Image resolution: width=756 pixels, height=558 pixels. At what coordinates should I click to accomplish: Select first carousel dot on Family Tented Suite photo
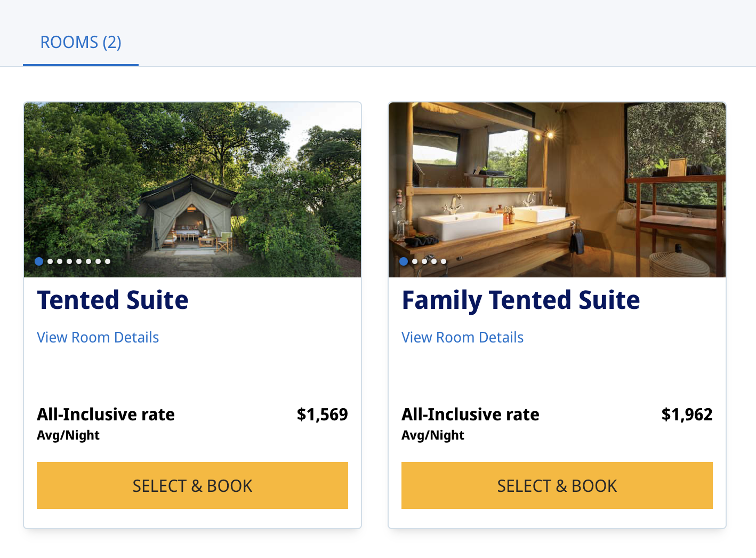[404, 261]
